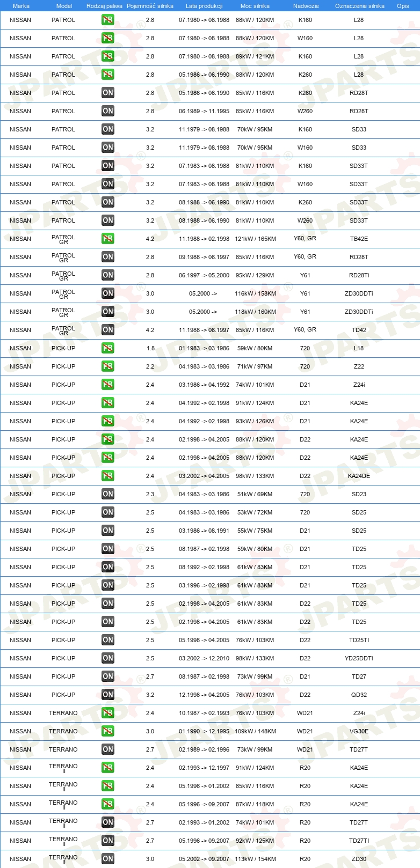The height and width of the screenshot is (868, 420).
Task: Click ON icon in TERRANO TD27T WD21 row
Action: click(108, 749)
